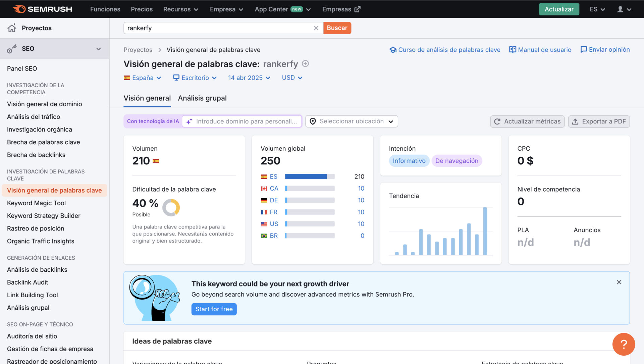Click the SEO key icon in sidebar

pyautogui.click(x=12, y=49)
